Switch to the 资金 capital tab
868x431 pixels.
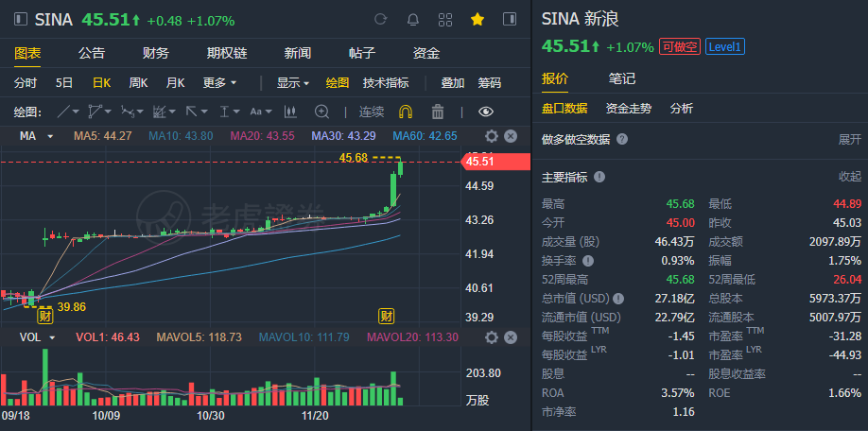click(x=426, y=53)
